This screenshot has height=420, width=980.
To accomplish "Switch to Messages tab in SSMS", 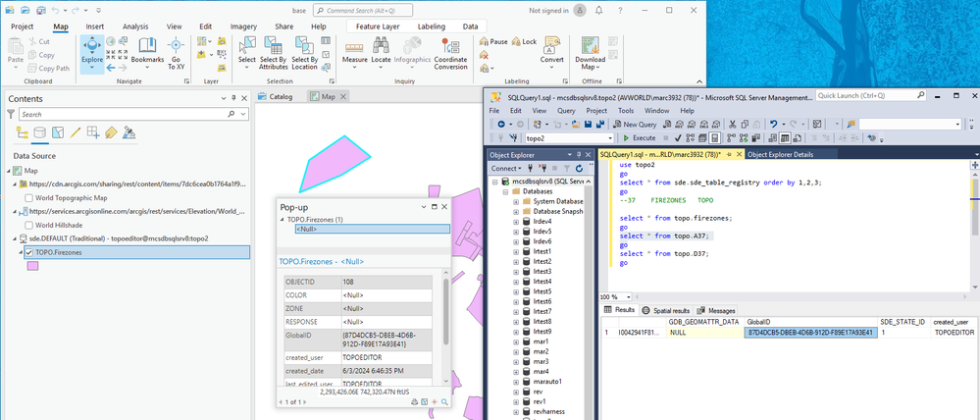I will 717,310.
